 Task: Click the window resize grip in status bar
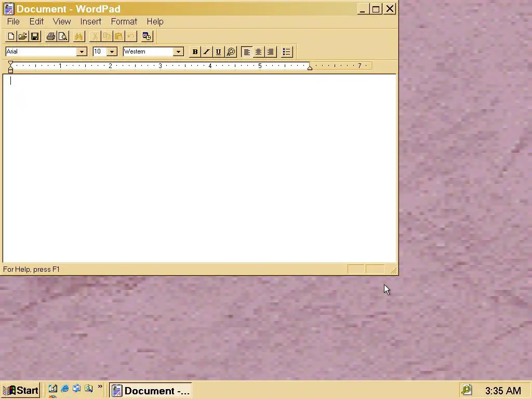click(394, 270)
